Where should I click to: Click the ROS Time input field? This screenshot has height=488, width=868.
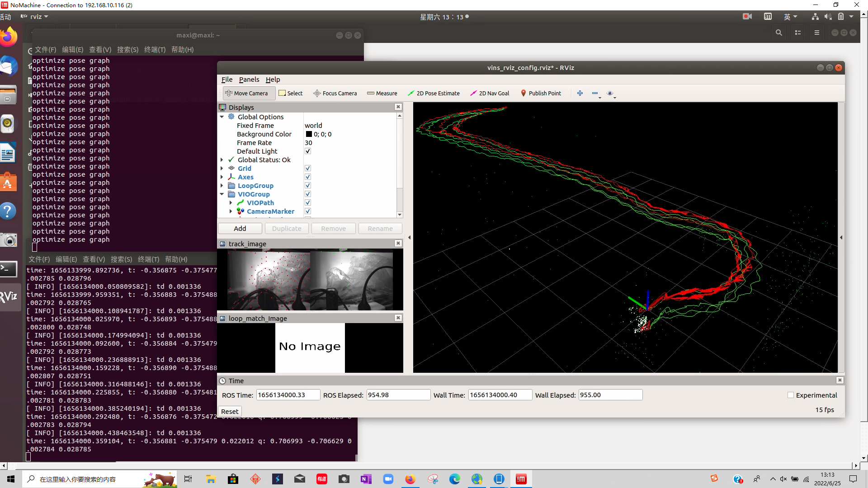pos(288,395)
